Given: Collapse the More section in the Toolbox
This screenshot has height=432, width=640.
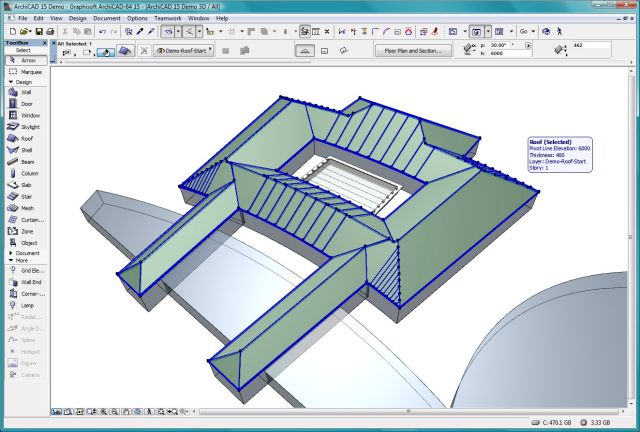Looking at the screenshot, I should (x=11, y=260).
